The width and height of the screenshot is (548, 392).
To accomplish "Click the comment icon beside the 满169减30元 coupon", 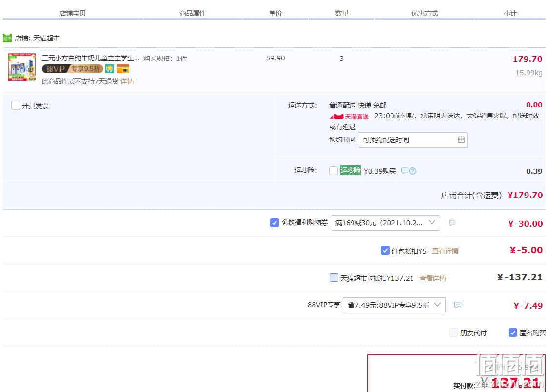I will pos(452,222).
